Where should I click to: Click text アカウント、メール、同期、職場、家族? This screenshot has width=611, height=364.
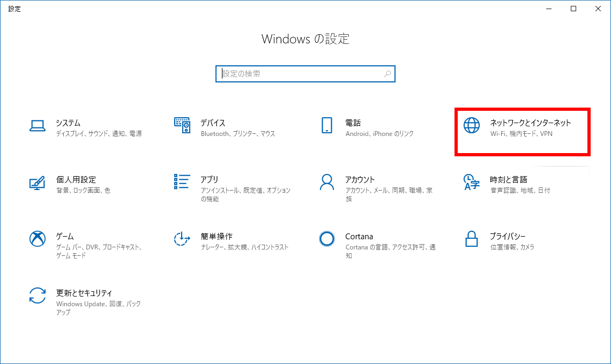click(389, 195)
